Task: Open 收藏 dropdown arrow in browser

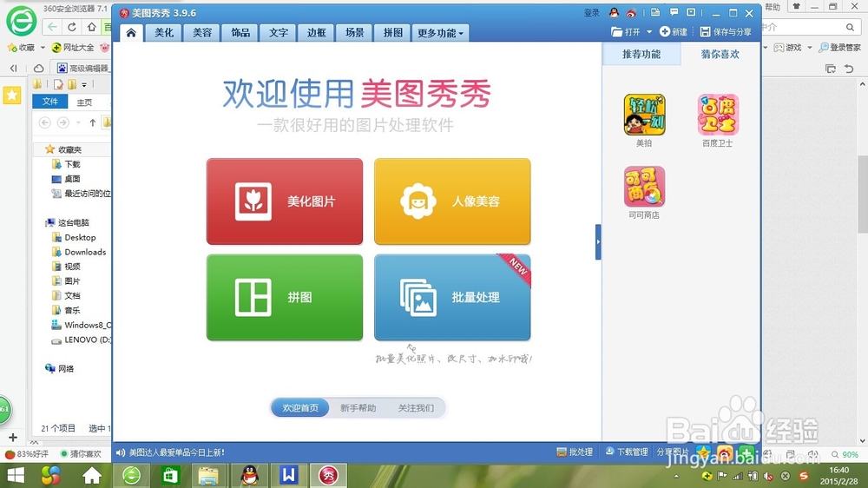Action: [43, 48]
